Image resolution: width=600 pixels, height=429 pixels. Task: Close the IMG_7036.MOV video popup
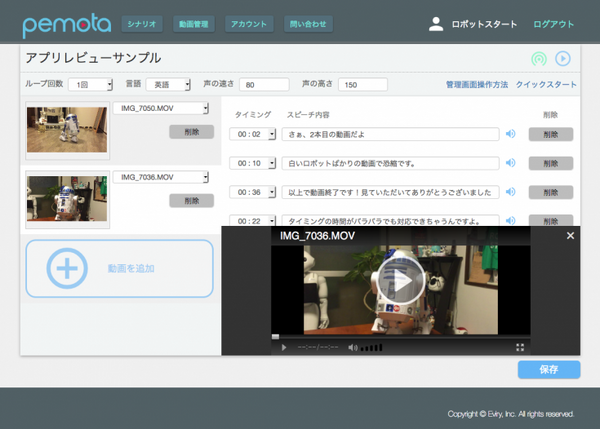[570, 236]
